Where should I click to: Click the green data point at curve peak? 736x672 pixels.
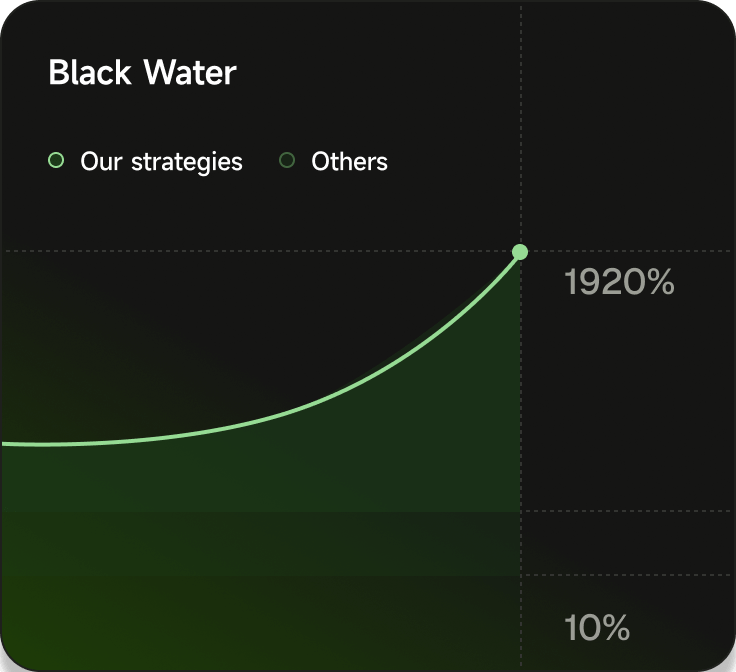point(520,252)
